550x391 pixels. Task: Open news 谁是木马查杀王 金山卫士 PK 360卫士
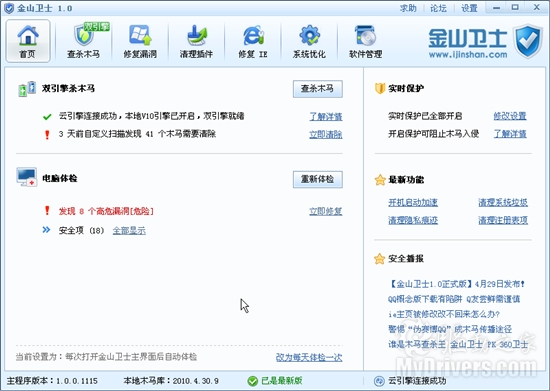(458, 344)
